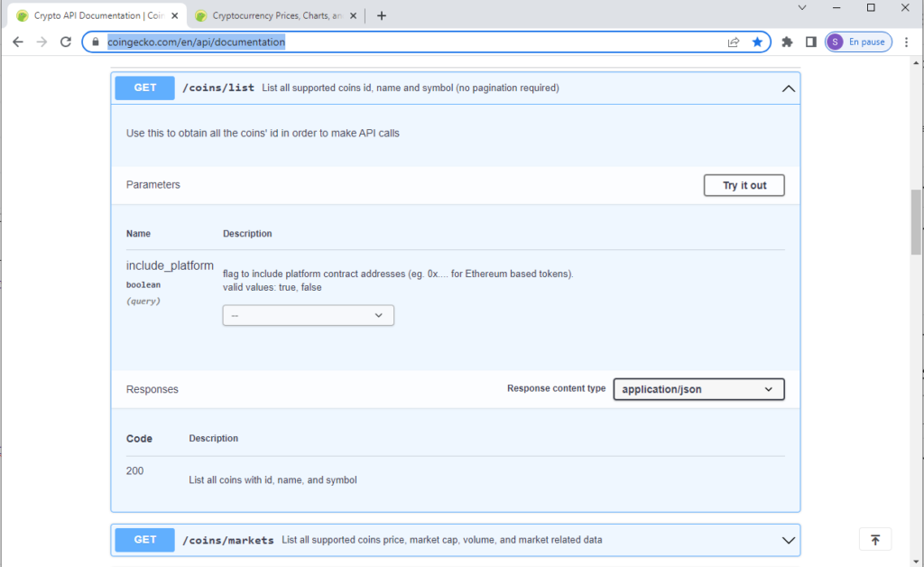Viewport: 924px width, 567px height.
Task: Click the GET badge for /coins/markets
Action: 145,540
